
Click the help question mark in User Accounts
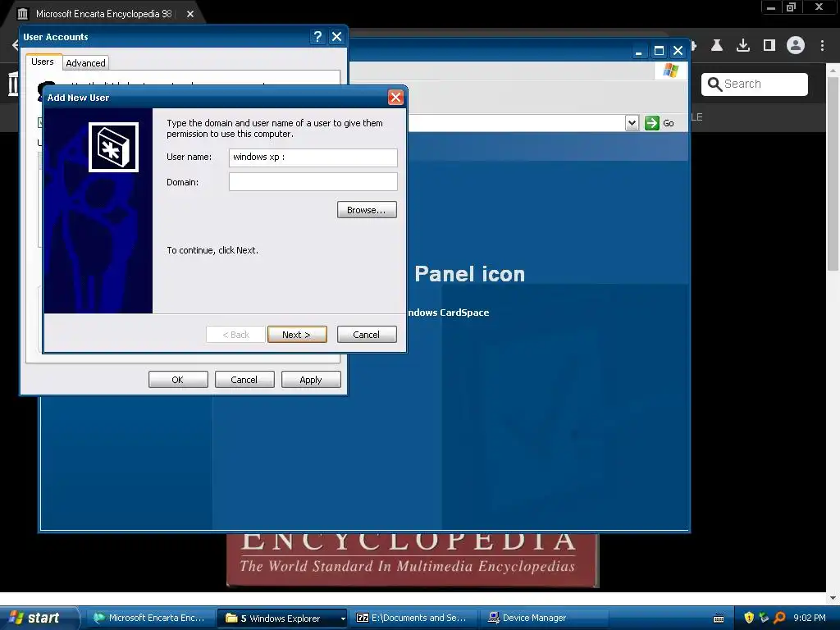point(317,36)
